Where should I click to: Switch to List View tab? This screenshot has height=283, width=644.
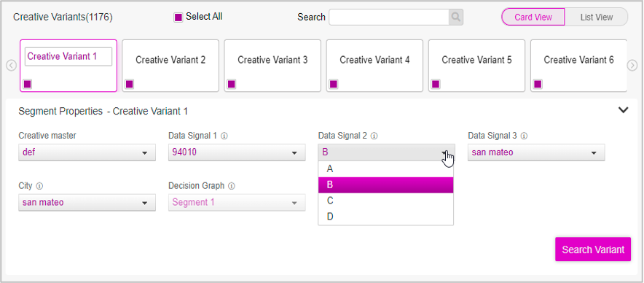click(597, 18)
